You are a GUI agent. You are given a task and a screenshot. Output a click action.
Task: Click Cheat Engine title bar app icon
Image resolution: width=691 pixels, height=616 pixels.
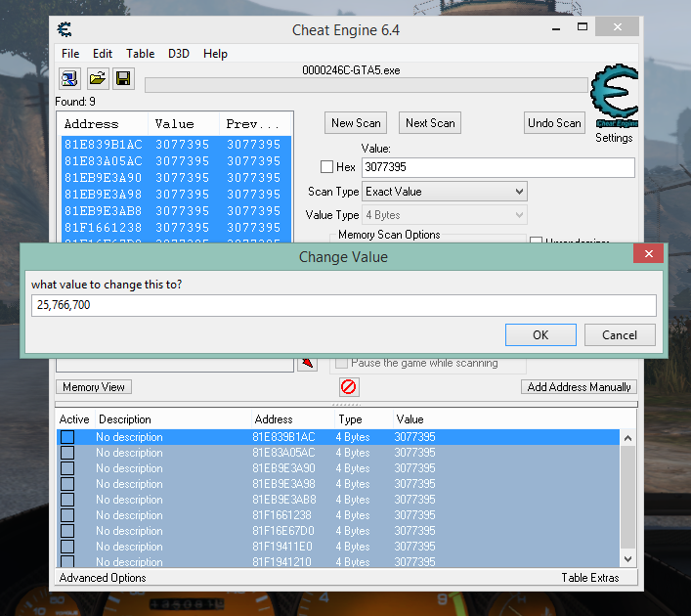65,29
